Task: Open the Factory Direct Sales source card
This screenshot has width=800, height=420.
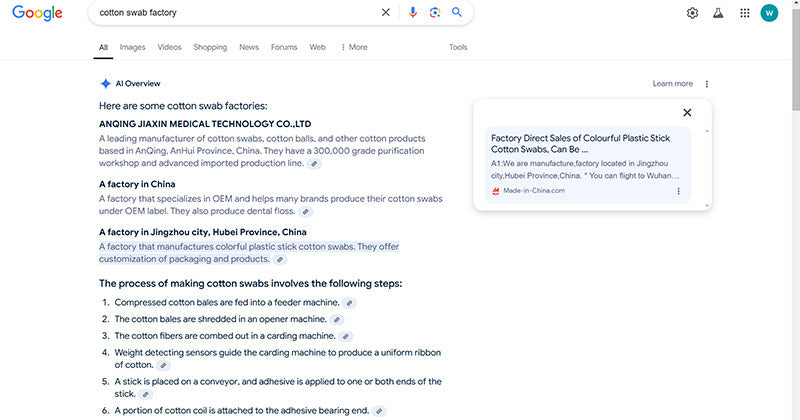Action: pos(580,143)
